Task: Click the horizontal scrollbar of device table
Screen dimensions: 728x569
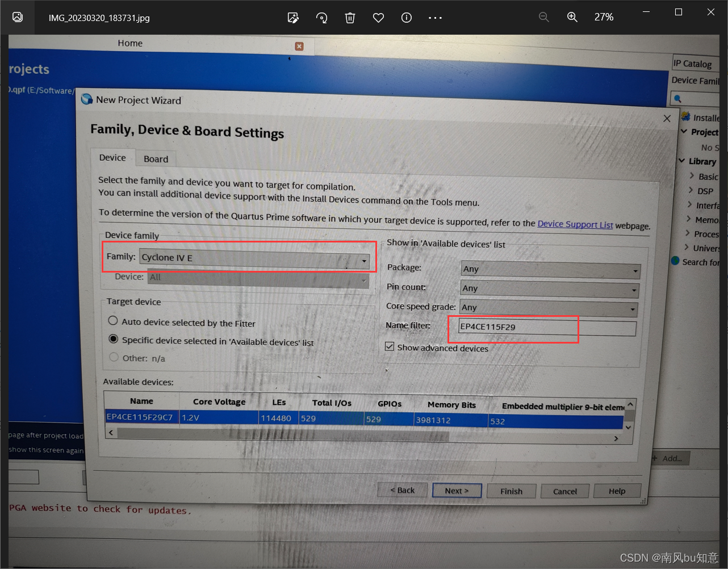Action: click(x=283, y=434)
